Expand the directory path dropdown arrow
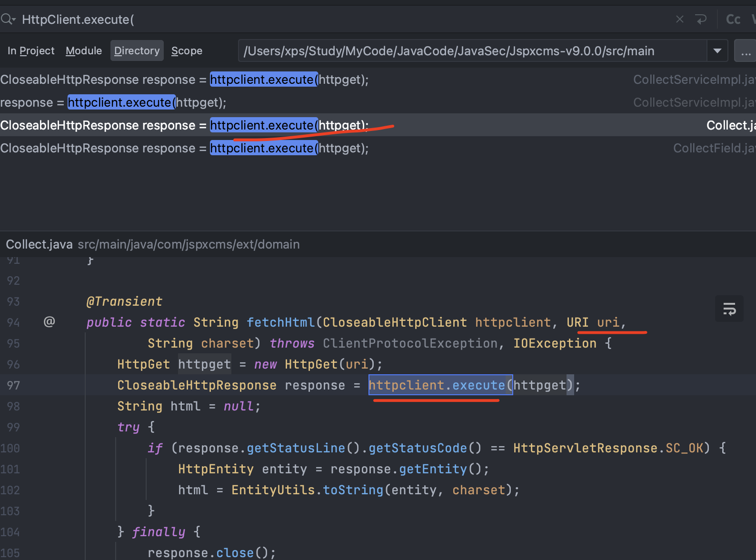The height and width of the screenshot is (560, 756). coord(717,51)
